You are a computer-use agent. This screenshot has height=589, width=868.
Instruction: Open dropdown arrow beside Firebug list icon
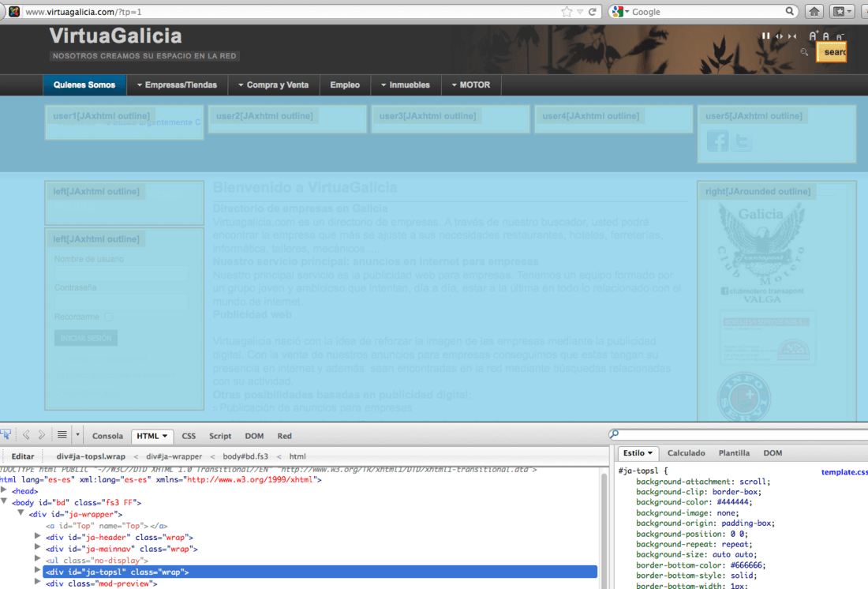coord(77,435)
